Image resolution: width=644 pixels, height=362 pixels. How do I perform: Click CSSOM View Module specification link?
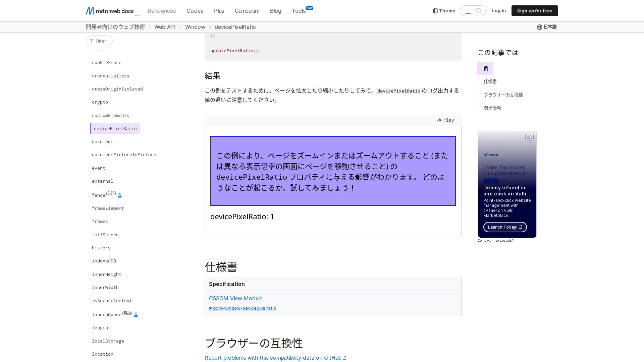click(x=235, y=298)
